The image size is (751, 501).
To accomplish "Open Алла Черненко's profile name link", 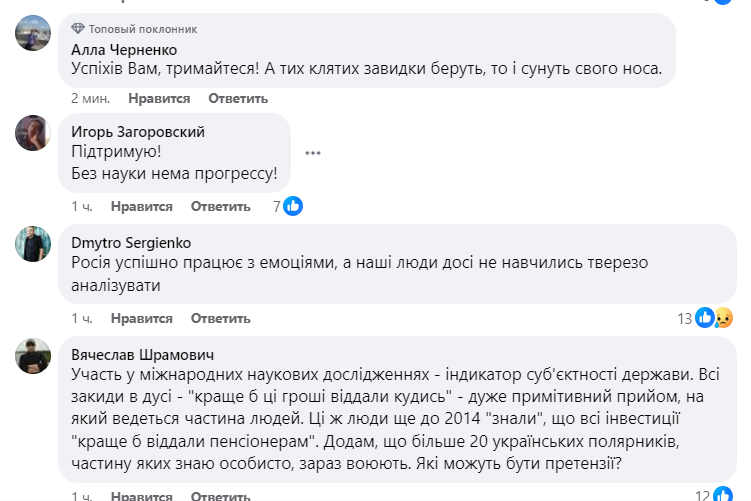I will pos(121,48).
